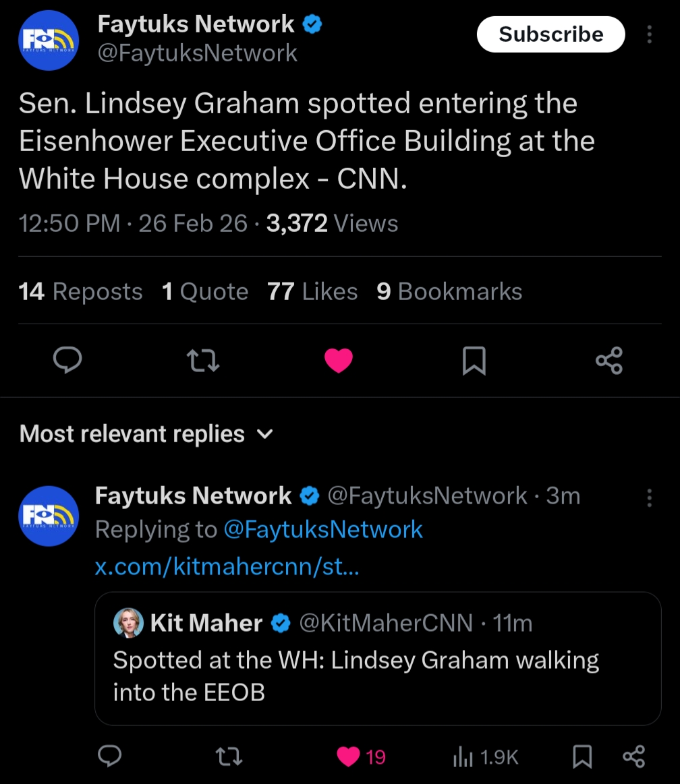Repost the main Lindsey Graham post

point(203,361)
